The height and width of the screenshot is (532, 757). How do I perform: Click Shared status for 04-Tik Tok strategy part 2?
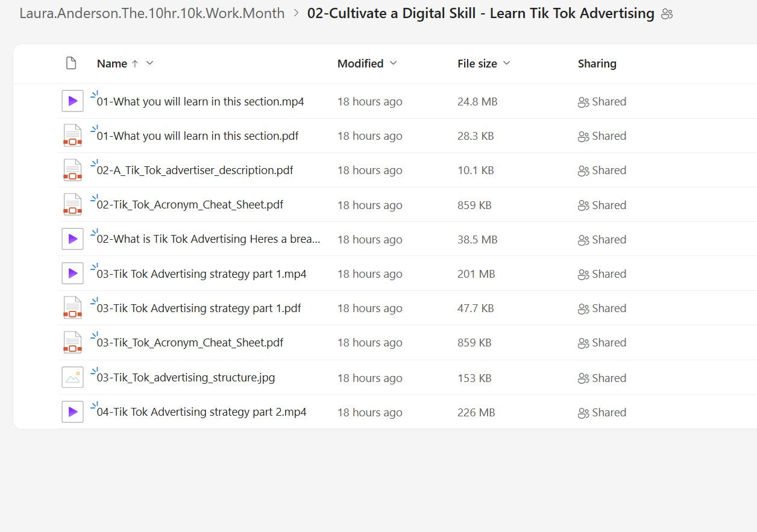[602, 413]
